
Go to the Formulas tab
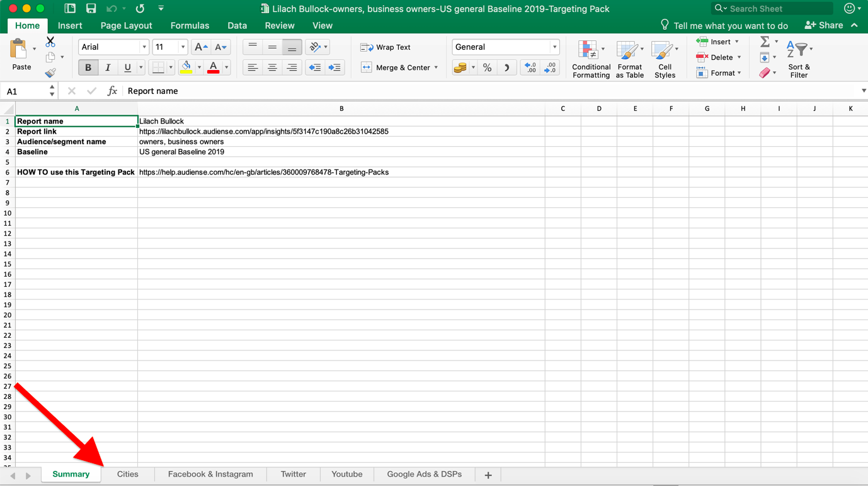point(190,26)
